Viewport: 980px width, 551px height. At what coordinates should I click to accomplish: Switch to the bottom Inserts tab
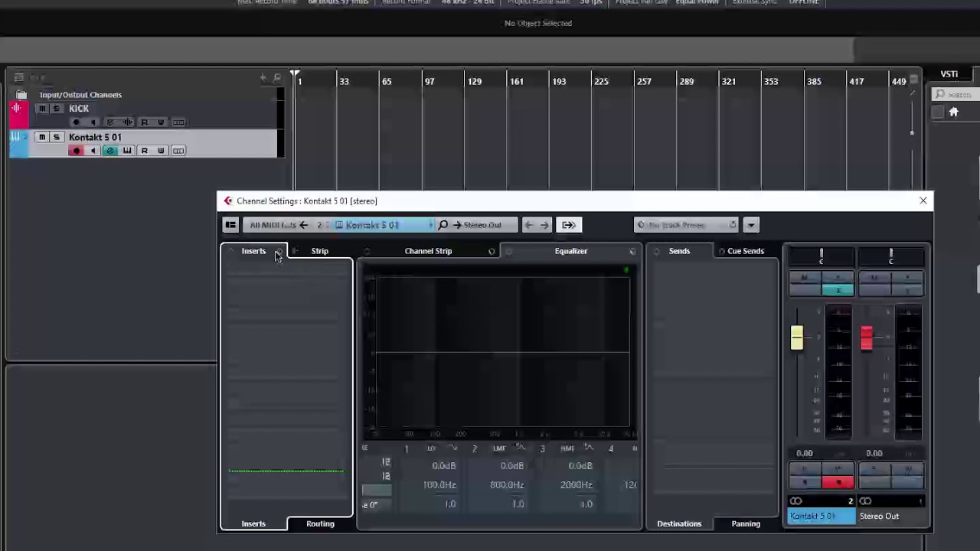tap(253, 523)
